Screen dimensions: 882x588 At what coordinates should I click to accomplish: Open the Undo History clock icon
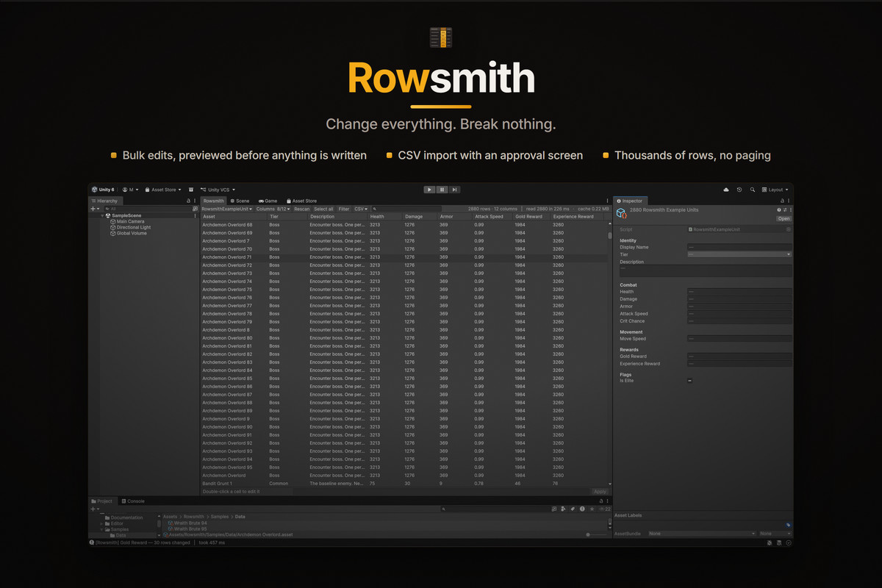pos(739,190)
